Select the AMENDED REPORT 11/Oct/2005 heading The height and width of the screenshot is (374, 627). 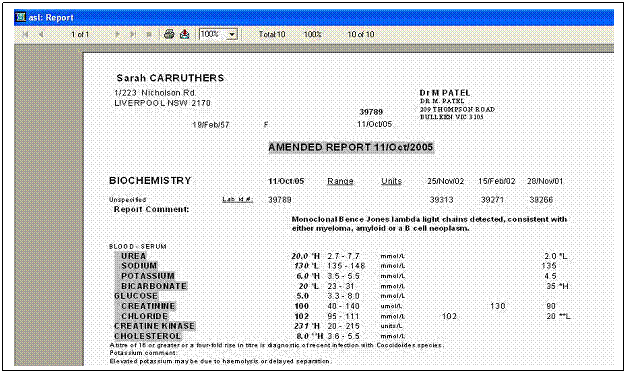351,147
